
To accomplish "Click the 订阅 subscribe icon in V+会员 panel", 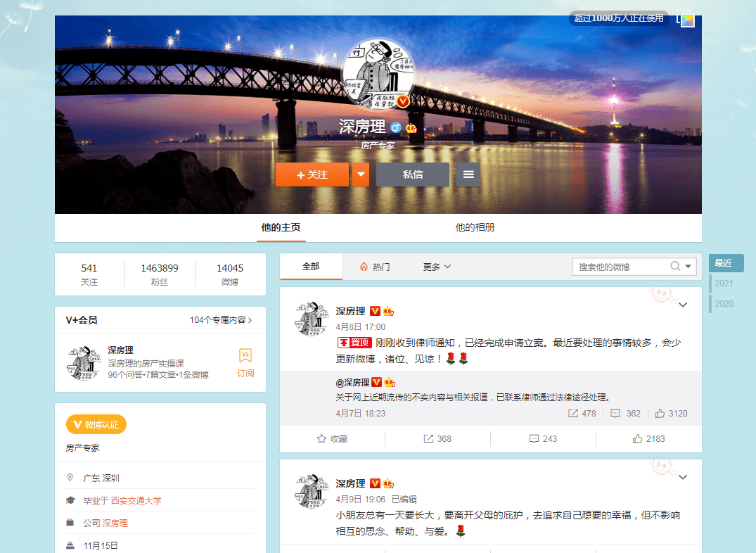I will click(x=245, y=355).
